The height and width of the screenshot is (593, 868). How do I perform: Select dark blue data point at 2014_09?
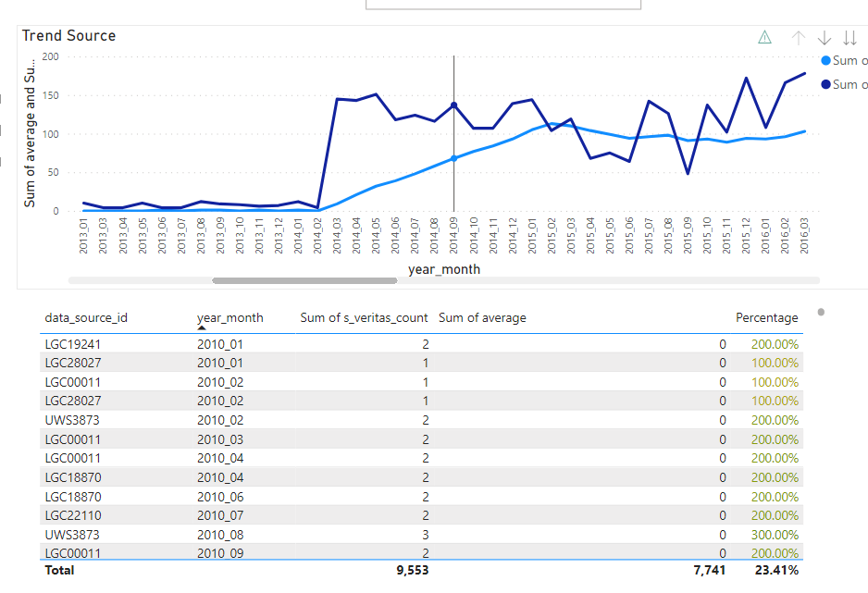454,105
